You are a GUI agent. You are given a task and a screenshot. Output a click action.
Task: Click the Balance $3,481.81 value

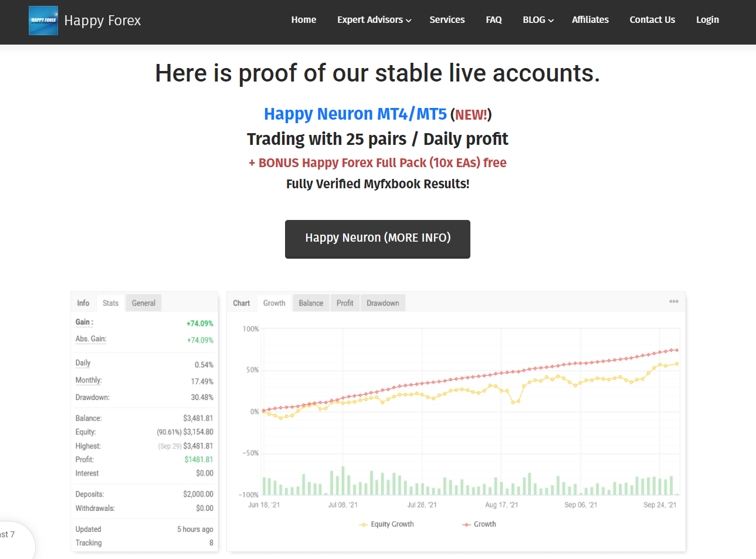click(x=198, y=418)
